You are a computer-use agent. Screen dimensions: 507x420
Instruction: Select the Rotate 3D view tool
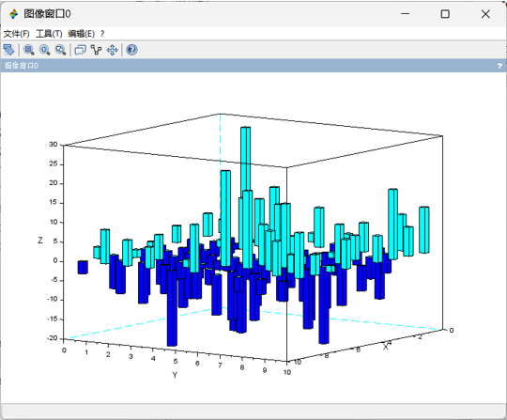coord(8,50)
